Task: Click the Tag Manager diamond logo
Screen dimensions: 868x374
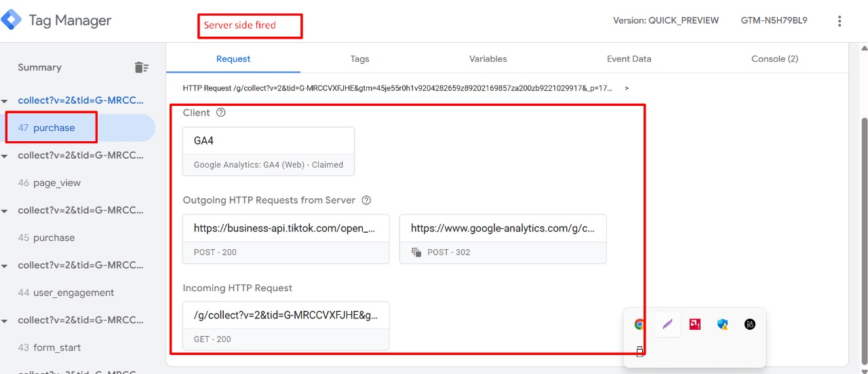Action: [11, 20]
